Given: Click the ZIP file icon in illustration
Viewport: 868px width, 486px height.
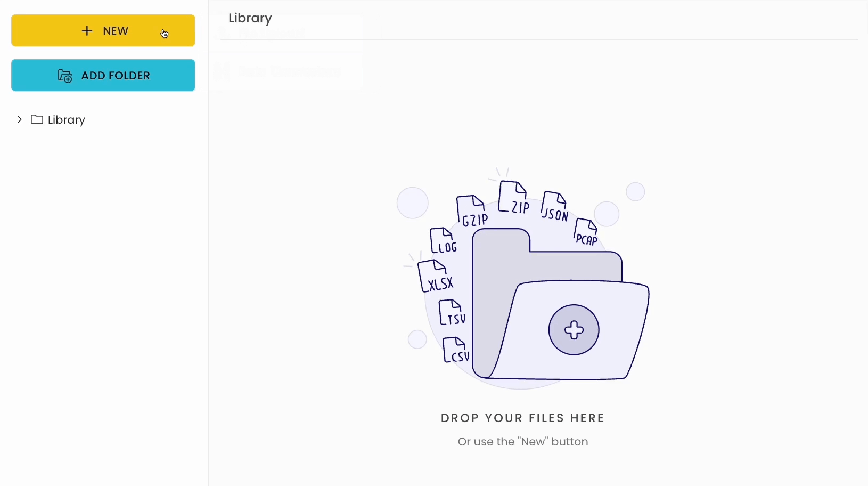Looking at the screenshot, I should (514, 198).
